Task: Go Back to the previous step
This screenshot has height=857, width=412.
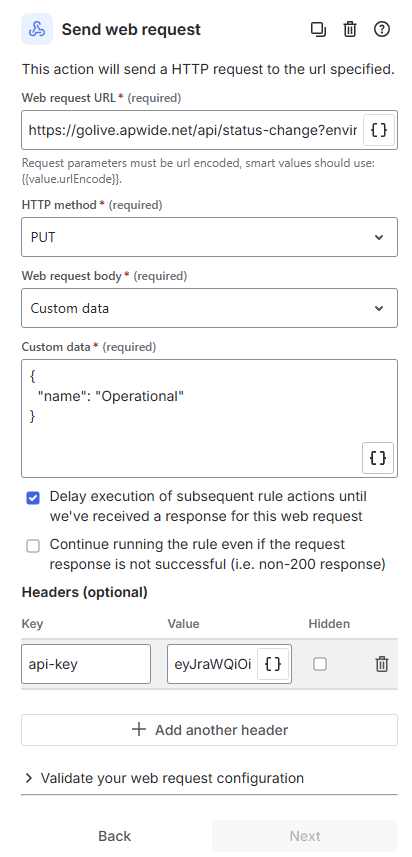Action: pos(114,836)
